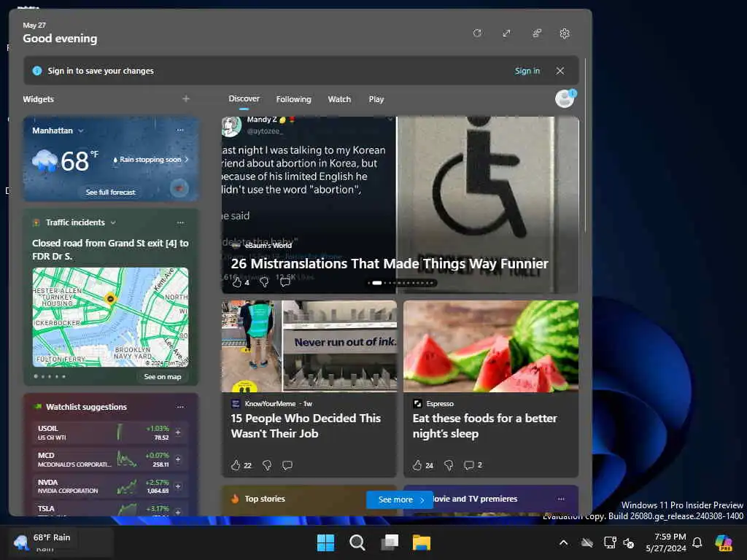Switch to Discover tab

coord(244,99)
